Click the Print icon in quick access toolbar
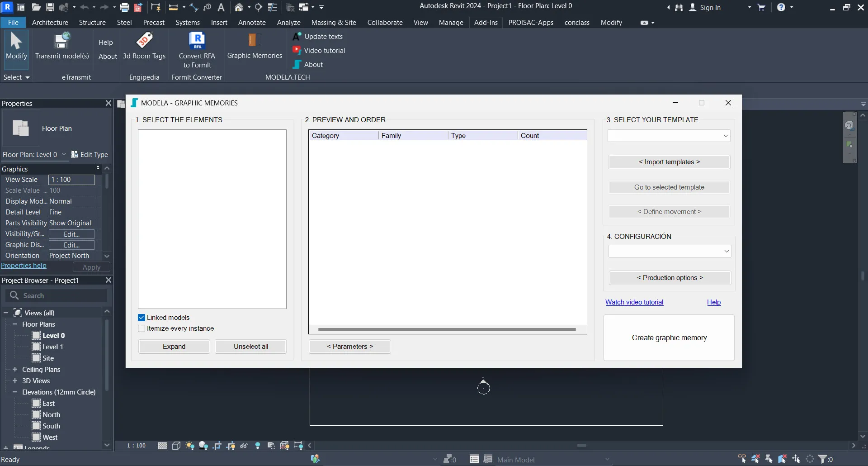 point(125,7)
